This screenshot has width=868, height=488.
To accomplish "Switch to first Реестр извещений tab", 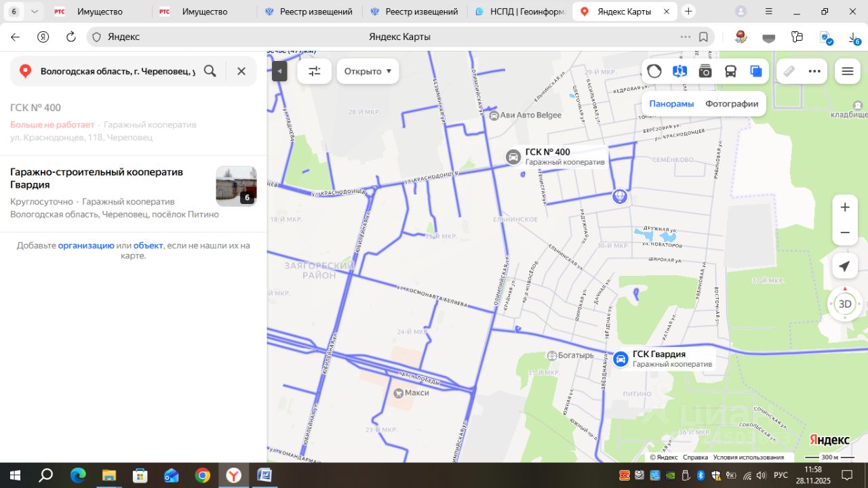I will tap(309, 12).
